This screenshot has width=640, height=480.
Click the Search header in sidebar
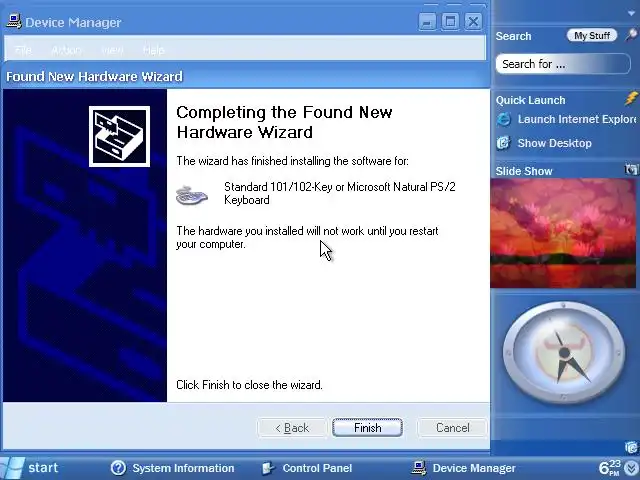click(x=513, y=36)
